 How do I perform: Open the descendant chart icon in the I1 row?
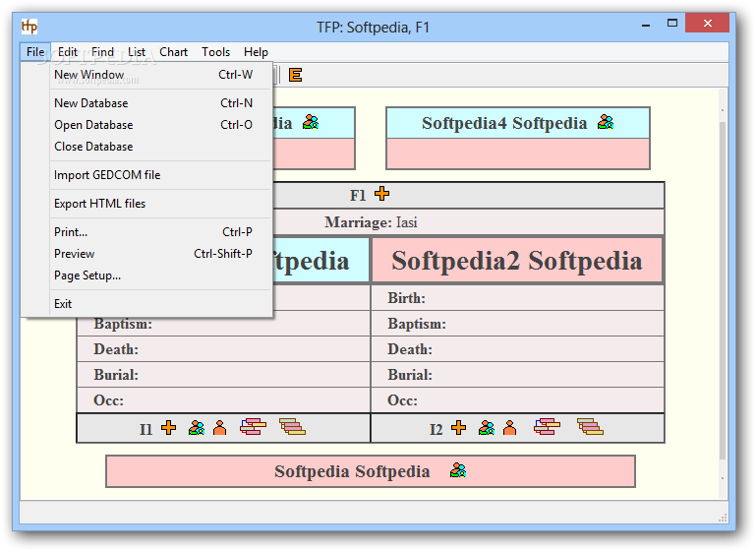click(292, 426)
